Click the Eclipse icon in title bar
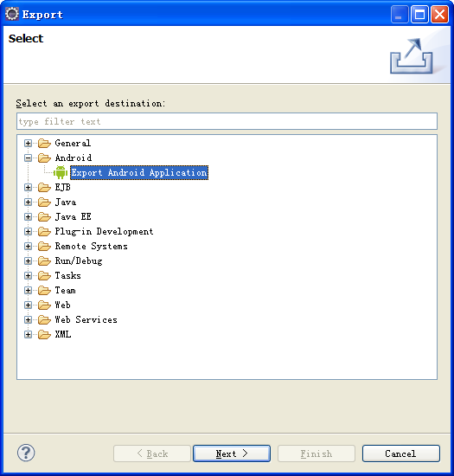 [12, 14]
